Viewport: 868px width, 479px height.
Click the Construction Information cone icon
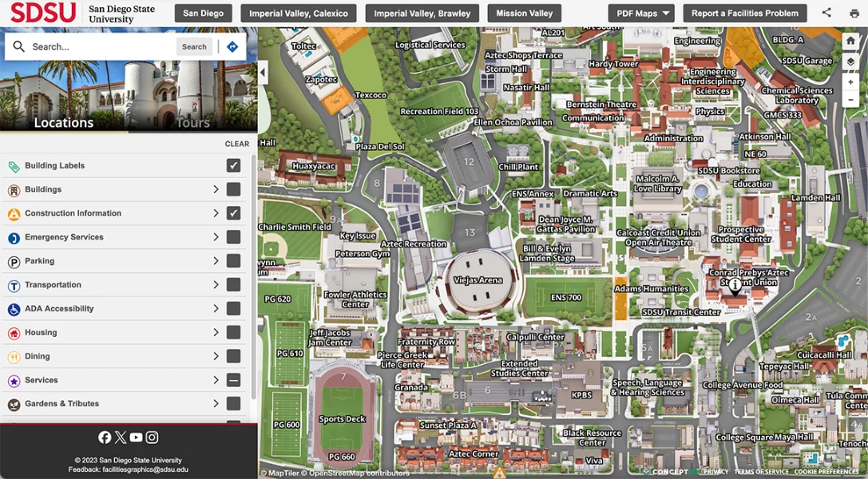[14, 214]
